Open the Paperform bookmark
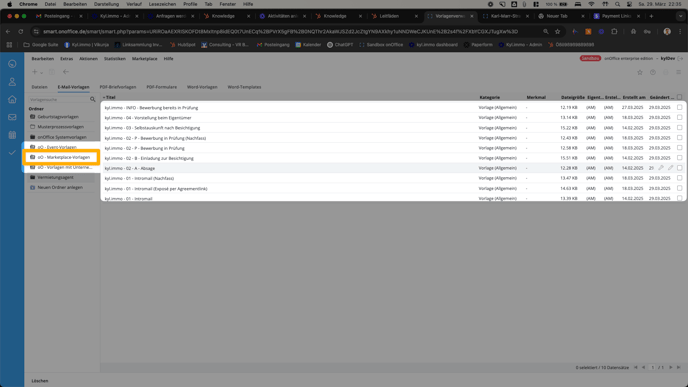 pos(478,45)
